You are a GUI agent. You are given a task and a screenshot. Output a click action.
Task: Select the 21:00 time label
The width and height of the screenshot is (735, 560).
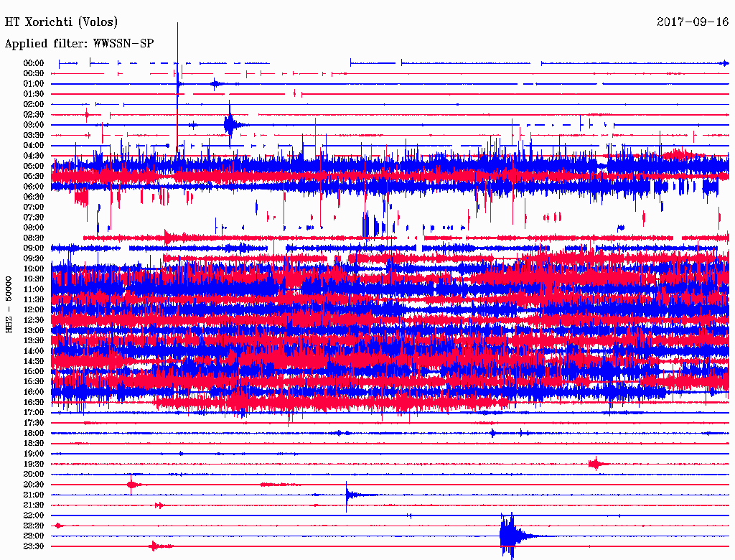pyautogui.click(x=34, y=495)
